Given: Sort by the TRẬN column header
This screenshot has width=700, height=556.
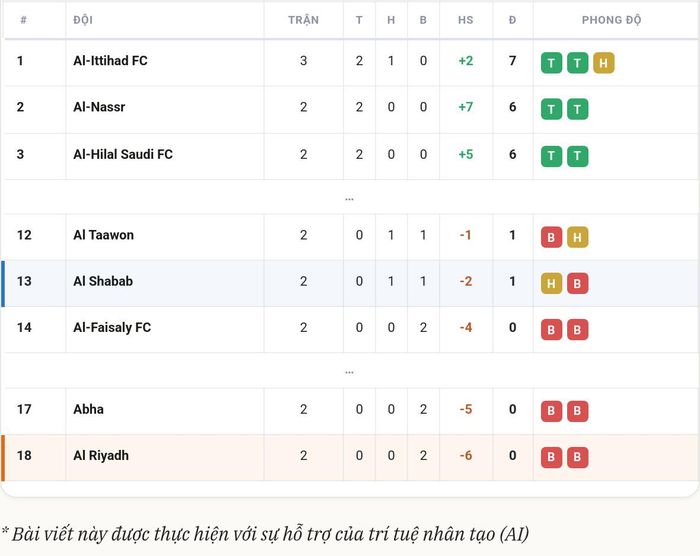Looking at the screenshot, I should [x=304, y=20].
